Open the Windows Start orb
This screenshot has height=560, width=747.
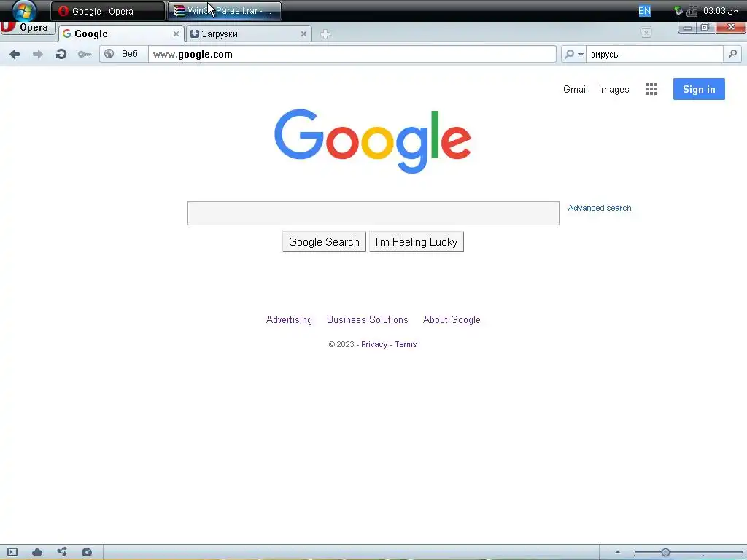[24, 10]
